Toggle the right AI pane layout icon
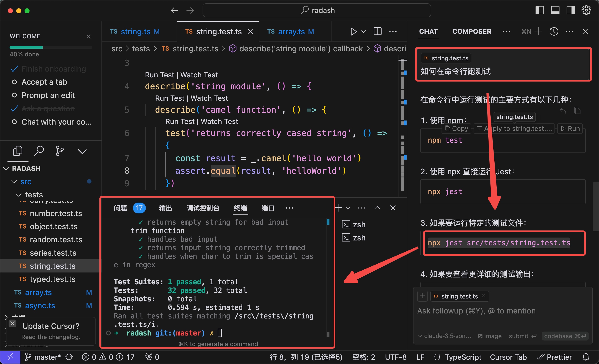This screenshot has width=599, height=364. 571,10
